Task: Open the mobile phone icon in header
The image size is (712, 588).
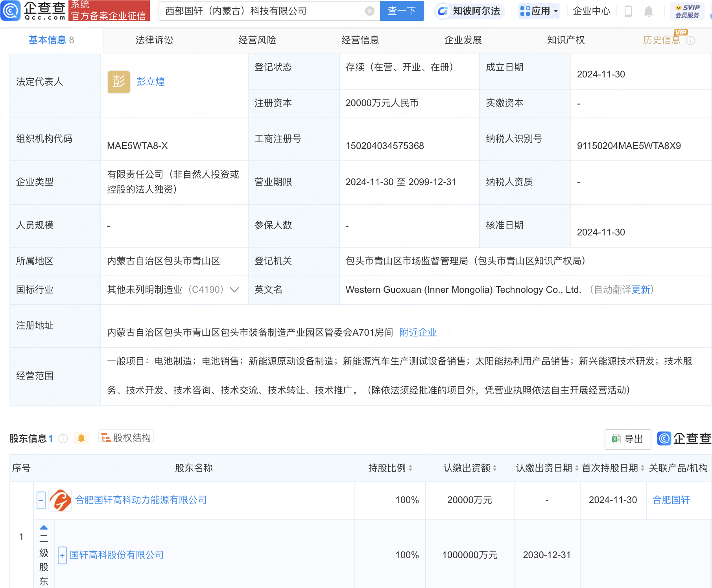Action: (628, 11)
